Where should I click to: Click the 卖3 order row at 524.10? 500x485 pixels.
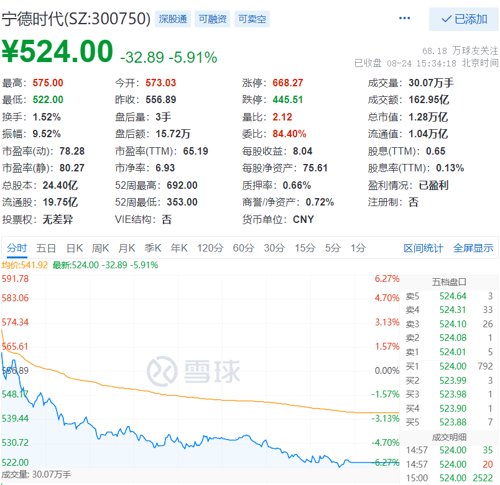pos(449,324)
